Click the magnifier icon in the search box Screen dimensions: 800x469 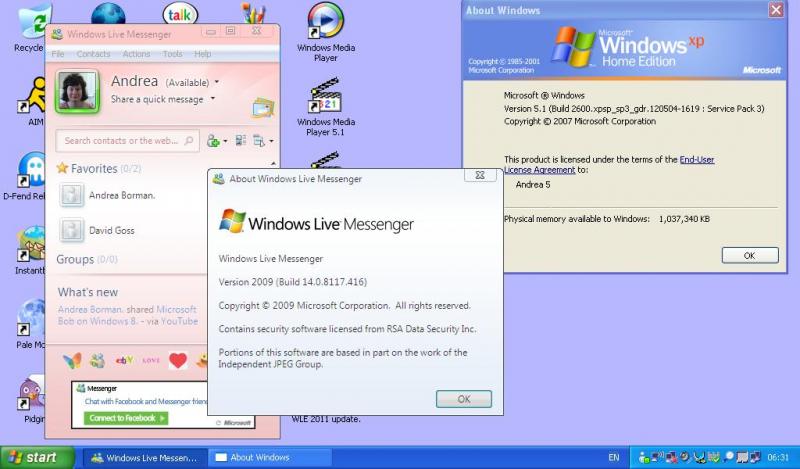189,140
